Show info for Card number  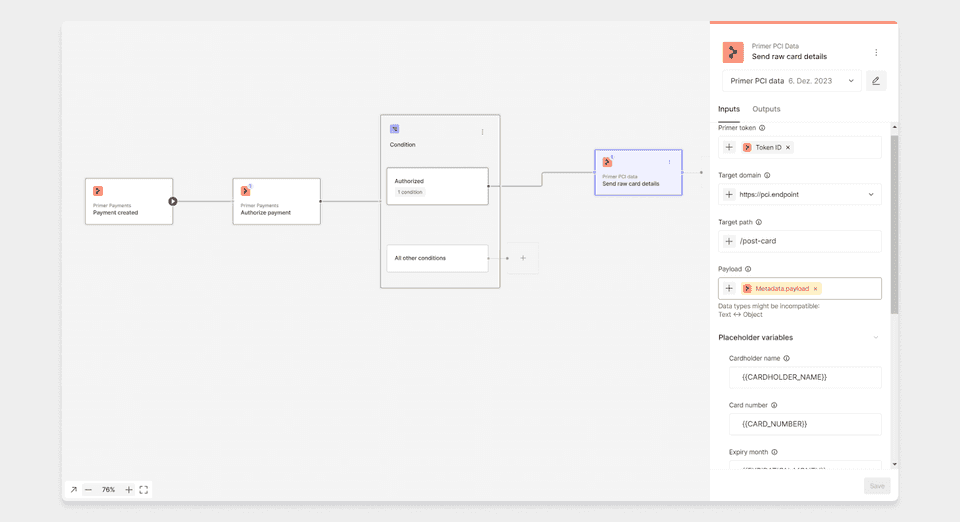pyautogui.click(x=774, y=405)
